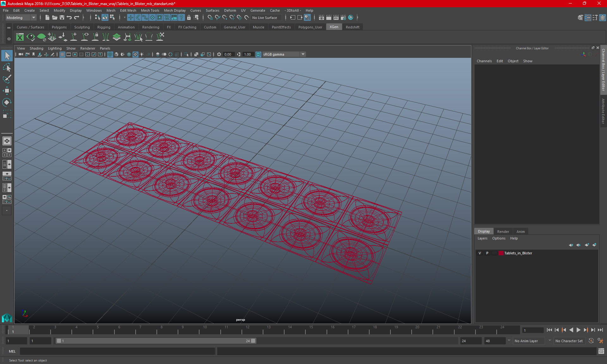Click the single perspective layout icon
607x364 pixels.
[7, 141]
